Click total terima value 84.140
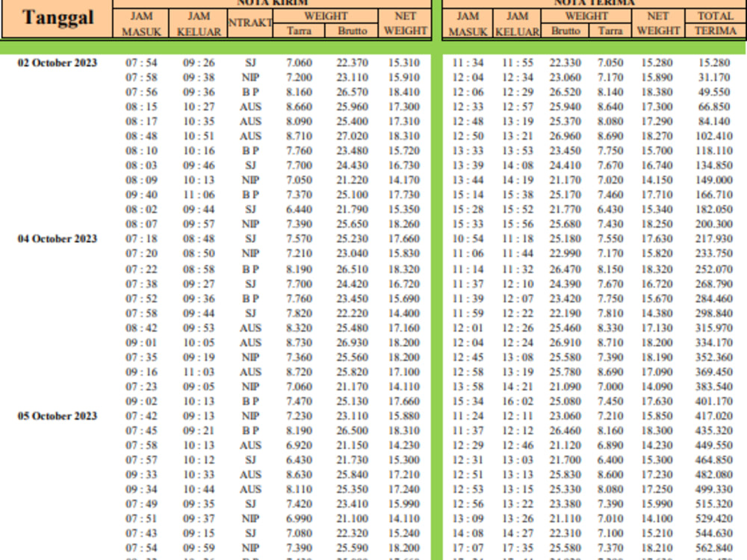Image resolution: width=747 pixels, height=560 pixels. [x=714, y=122]
